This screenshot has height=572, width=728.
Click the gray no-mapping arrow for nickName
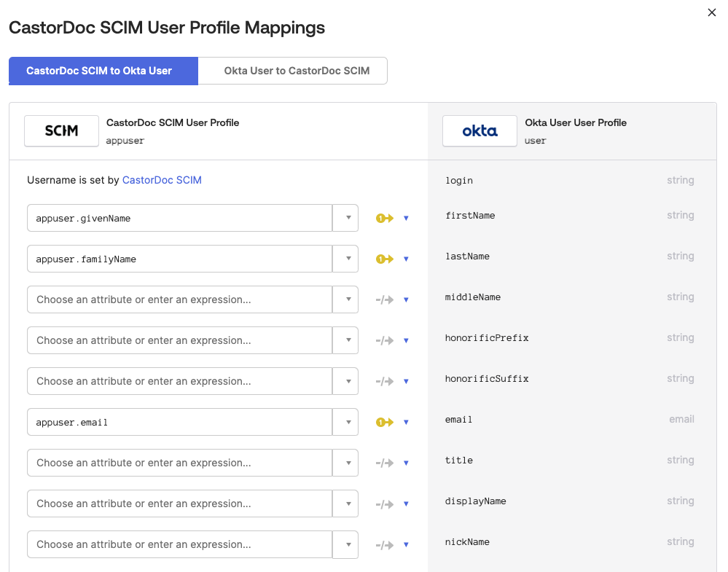[x=384, y=544]
